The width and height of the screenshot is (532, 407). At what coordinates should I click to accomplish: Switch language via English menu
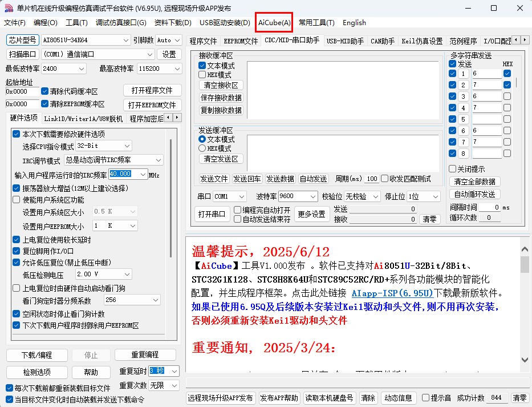click(354, 23)
